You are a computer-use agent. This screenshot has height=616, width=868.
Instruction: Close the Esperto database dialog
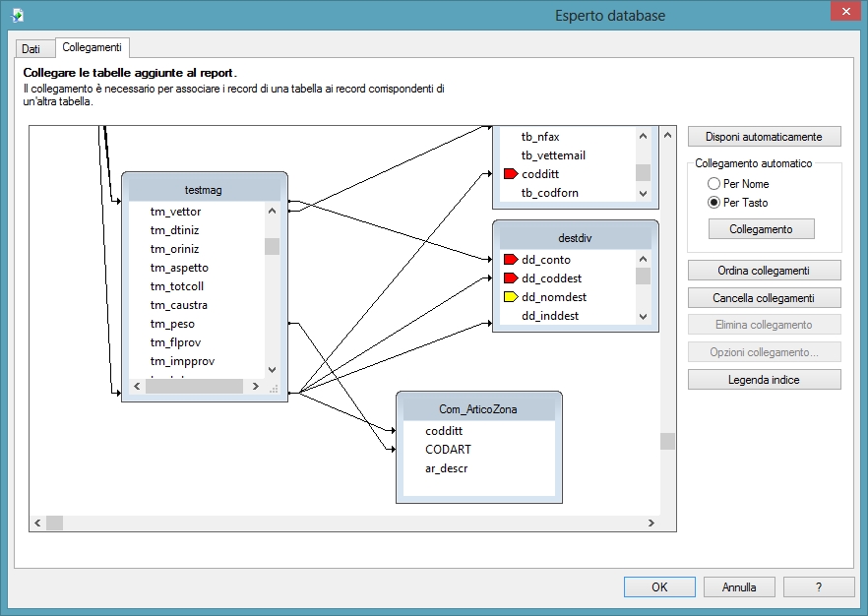(x=846, y=12)
